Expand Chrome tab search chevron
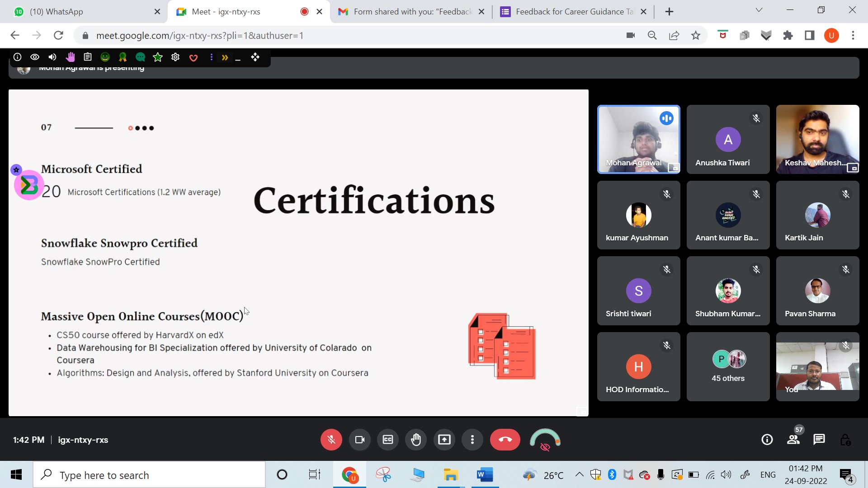 coord(759,10)
